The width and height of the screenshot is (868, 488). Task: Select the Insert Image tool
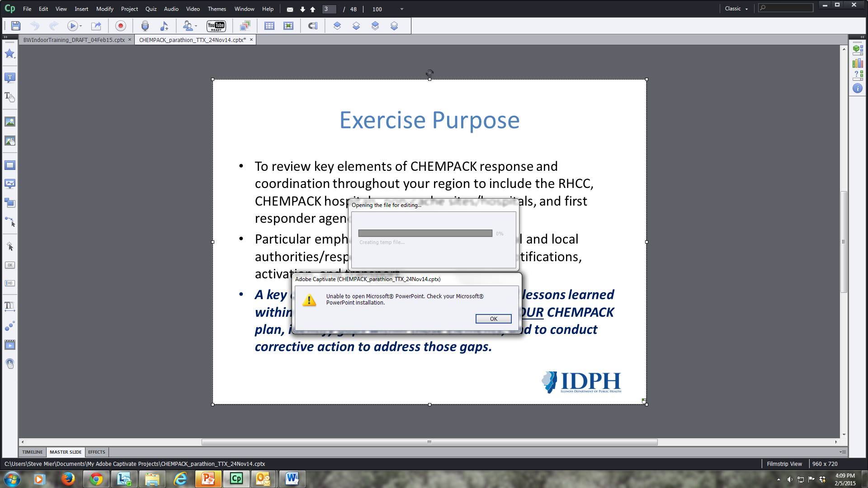[x=9, y=122]
